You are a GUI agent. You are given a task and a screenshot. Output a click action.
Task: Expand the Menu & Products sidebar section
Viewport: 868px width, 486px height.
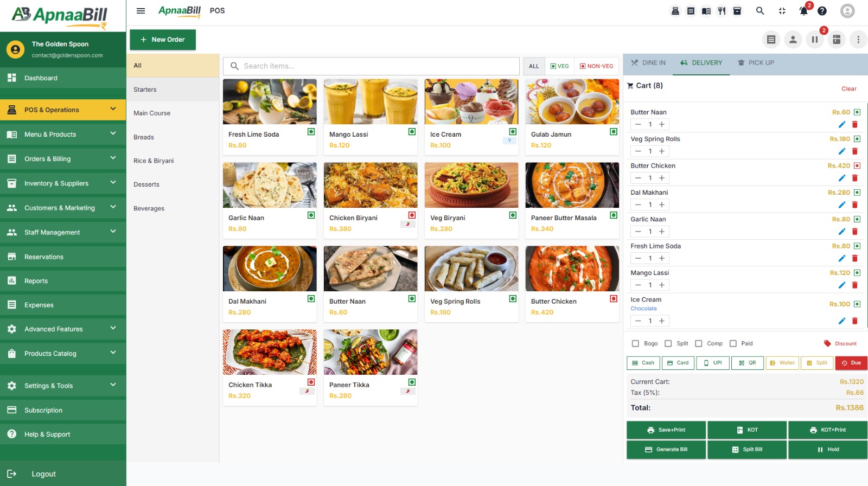click(63, 135)
